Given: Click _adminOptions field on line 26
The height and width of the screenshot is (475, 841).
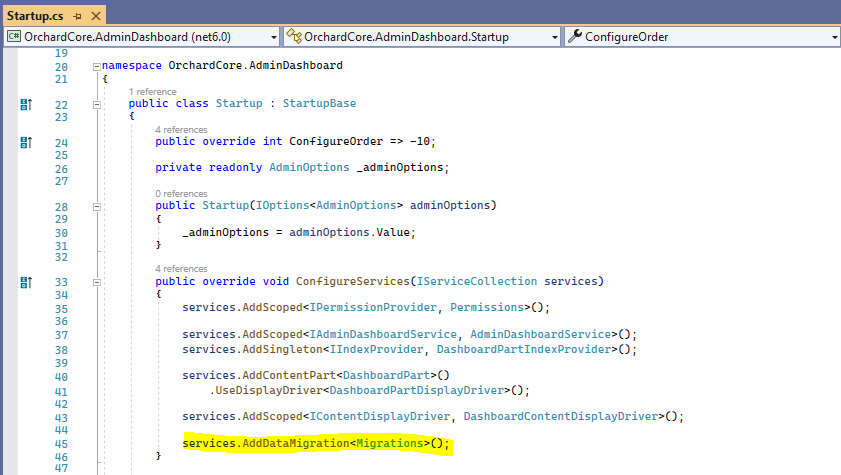Looking at the screenshot, I should tap(400, 167).
